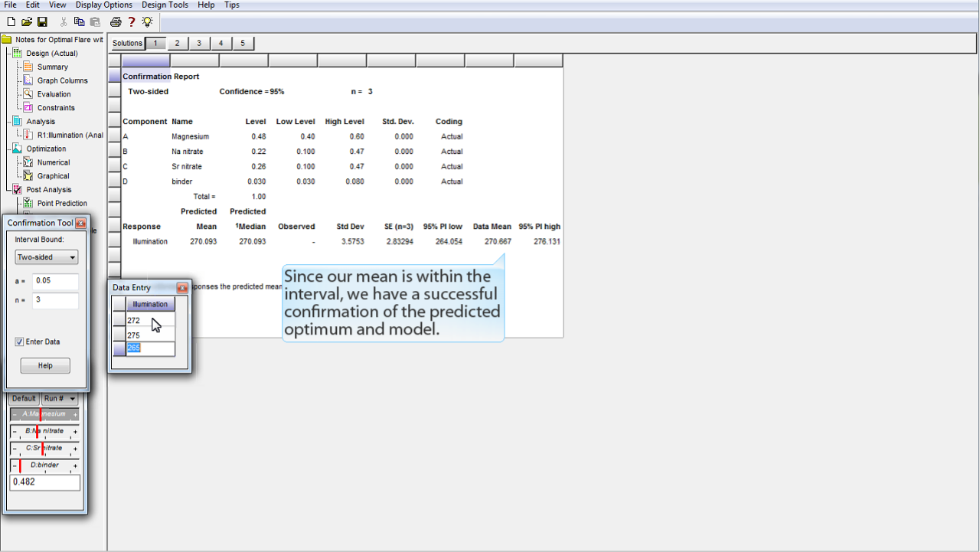Open the Tips menu
This screenshot has width=980, height=552.
coord(232,5)
